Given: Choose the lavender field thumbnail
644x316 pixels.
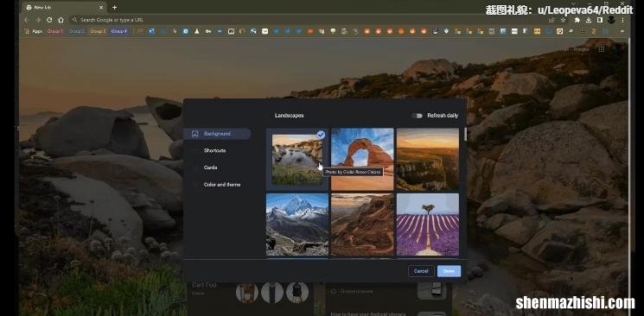Looking at the screenshot, I should [428, 224].
